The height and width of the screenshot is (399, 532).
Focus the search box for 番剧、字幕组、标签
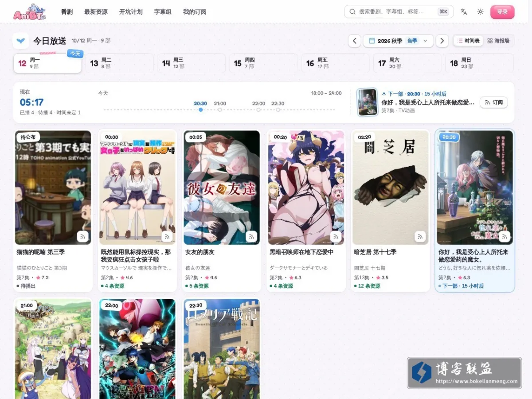coord(399,12)
